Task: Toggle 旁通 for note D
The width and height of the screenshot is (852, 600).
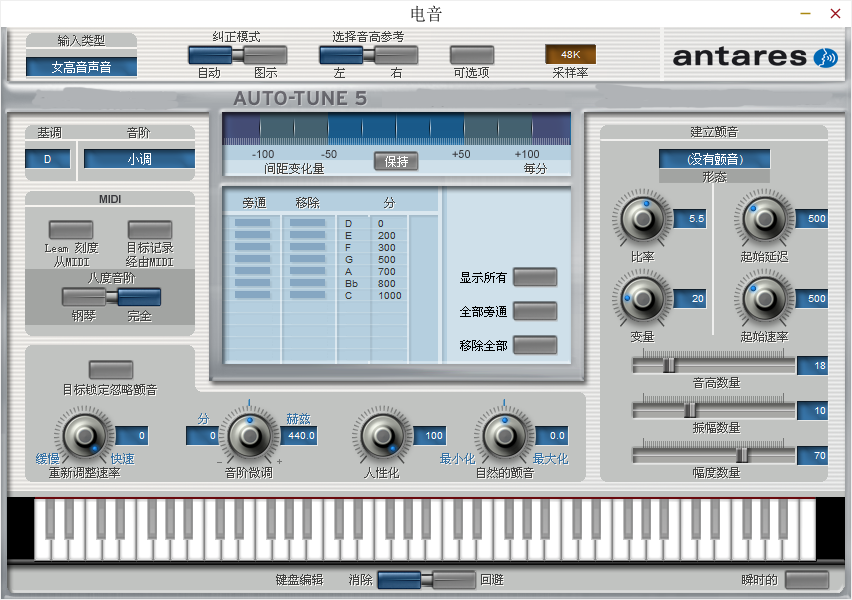Action: coord(252,223)
